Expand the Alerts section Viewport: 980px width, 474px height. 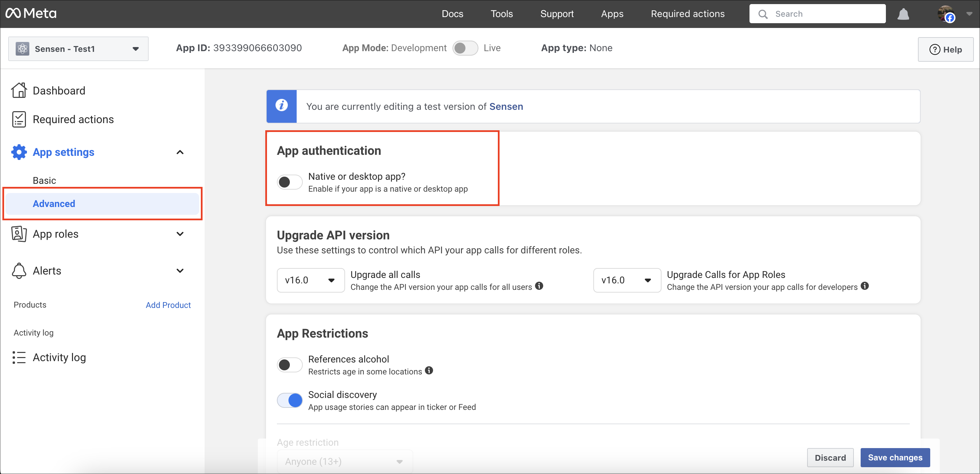(x=180, y=271)
